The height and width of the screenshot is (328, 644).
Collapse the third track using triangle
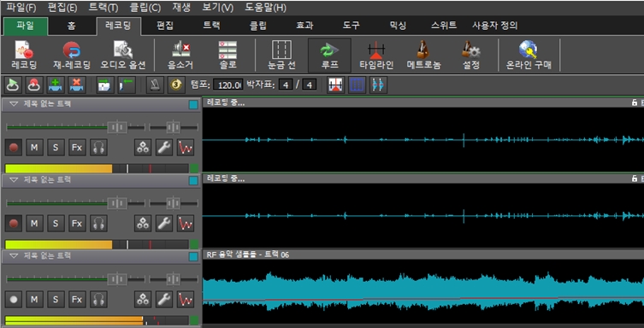click(14, 256)
